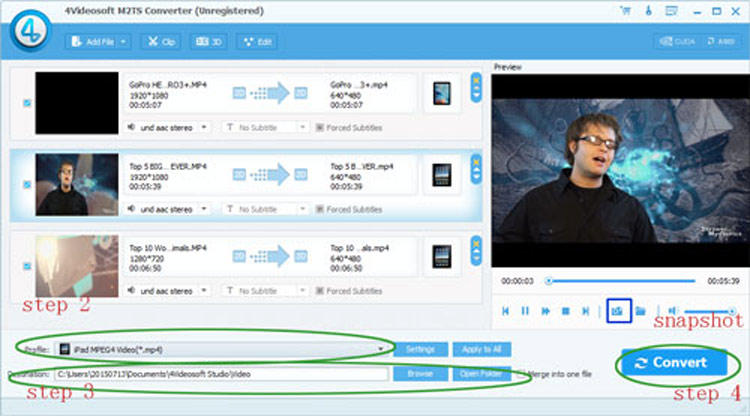This screenshot has height=416, width=750.
Task: Open audio track dropdown for GoPro file
Action: (x=204, y=128)
